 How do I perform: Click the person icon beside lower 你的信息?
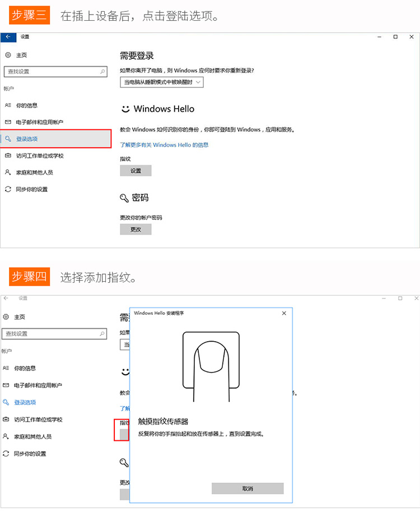[x=6, y=368]
